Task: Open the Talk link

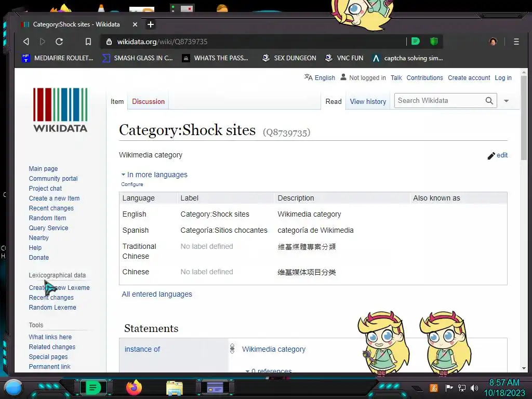Action: tap(396, 78)
